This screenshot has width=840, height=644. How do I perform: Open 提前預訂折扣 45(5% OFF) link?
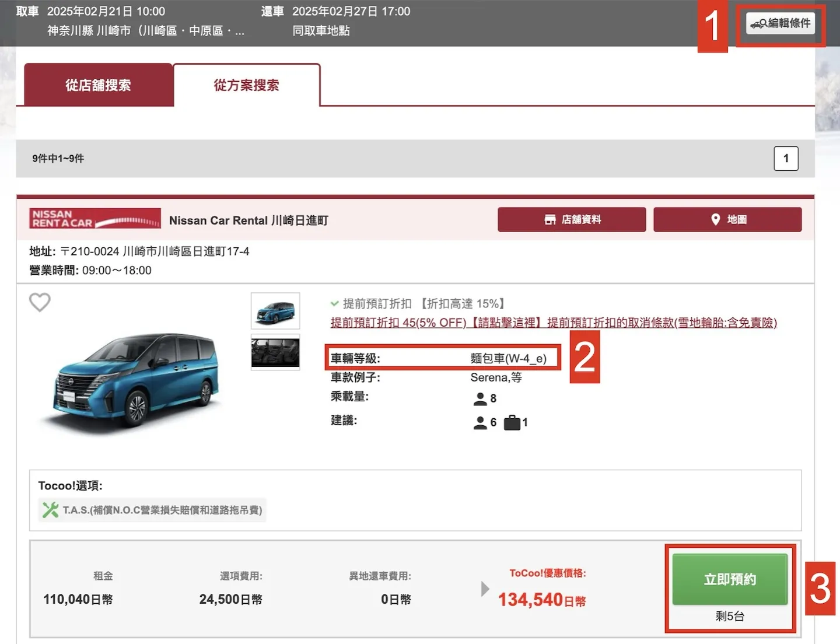point(398,323)
